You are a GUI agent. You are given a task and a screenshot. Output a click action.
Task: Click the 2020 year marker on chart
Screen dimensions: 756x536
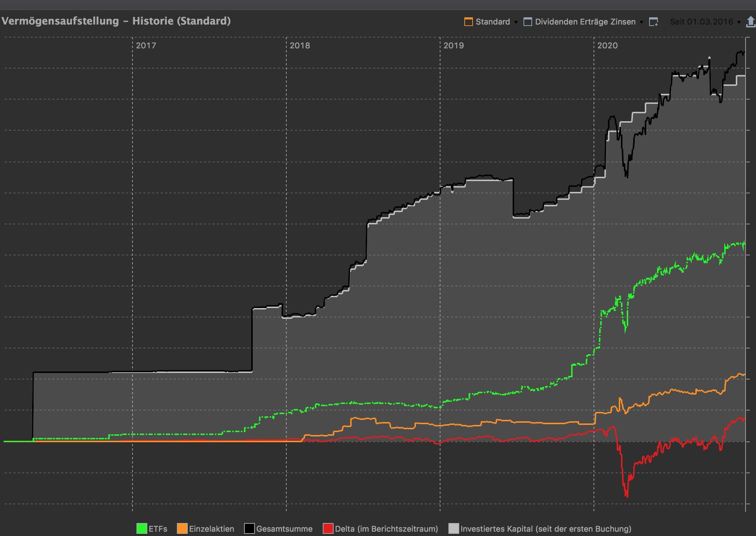coord(607,45)
